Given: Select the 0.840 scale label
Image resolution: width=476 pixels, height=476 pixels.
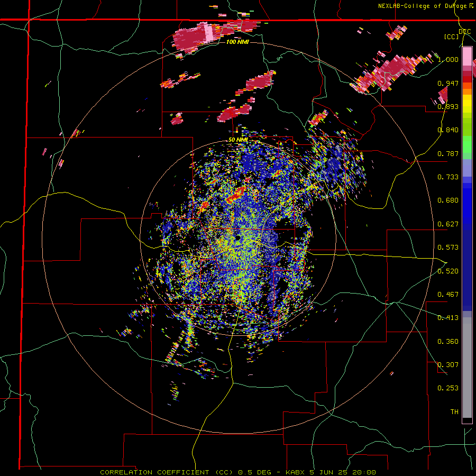Looking at the screenshot, I should click(448, 130).
